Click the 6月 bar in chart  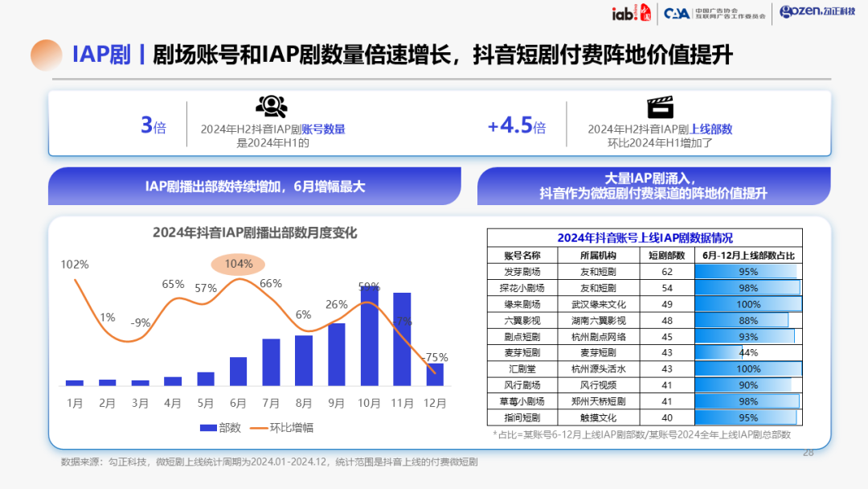point(238,372)
